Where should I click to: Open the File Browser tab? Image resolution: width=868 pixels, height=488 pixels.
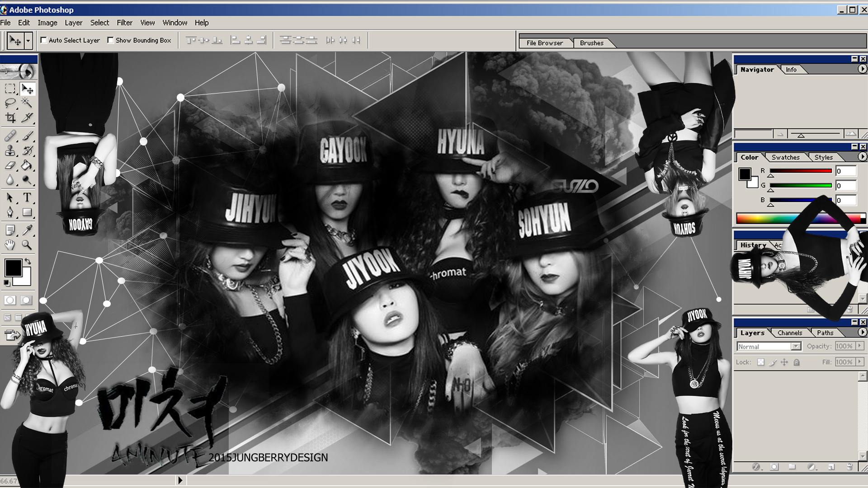click(x=544, y=43)
